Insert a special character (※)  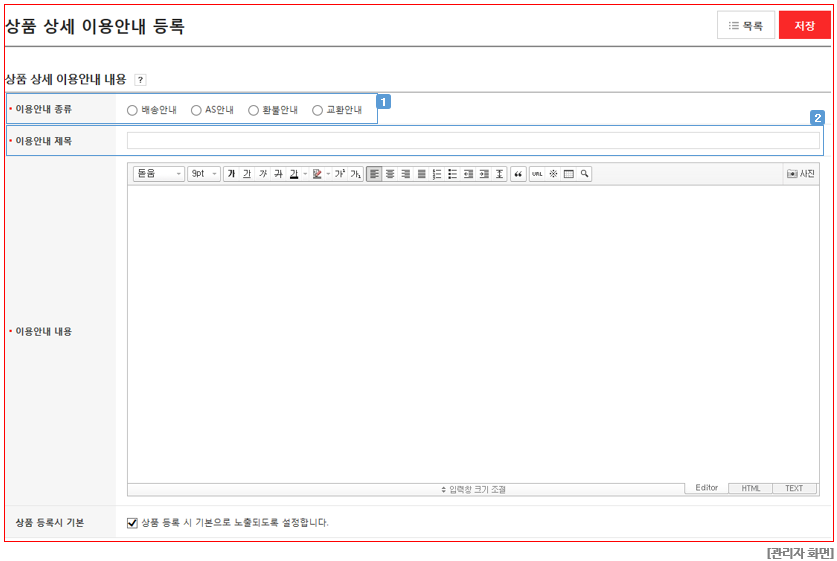(553, 174)
